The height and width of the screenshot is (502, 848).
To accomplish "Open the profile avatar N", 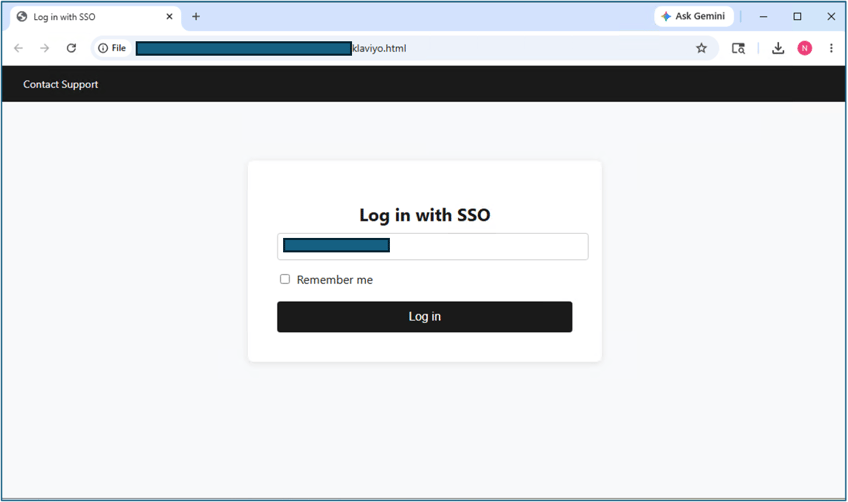I will pos(805,48).
